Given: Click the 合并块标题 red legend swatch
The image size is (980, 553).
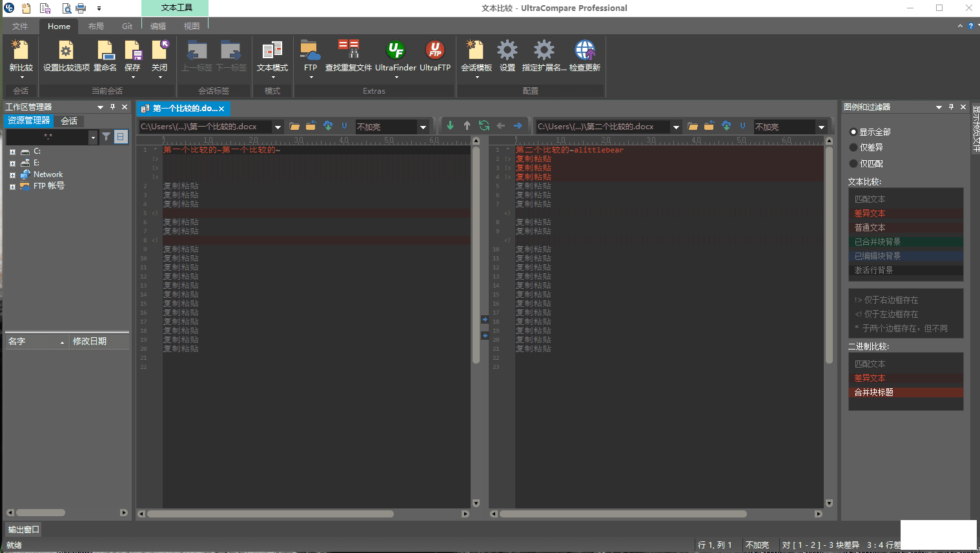Looking at the screenshot, I should [906, 392].
